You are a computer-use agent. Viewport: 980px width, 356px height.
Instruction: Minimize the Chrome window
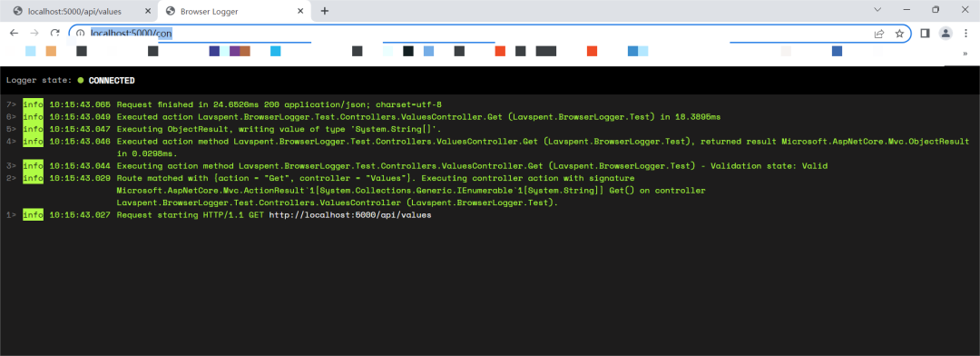906,9
